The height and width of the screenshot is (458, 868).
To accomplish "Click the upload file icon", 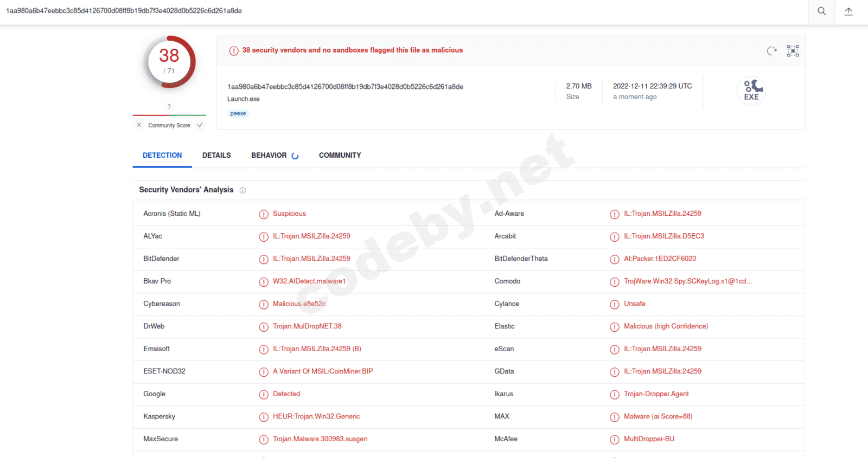I will tap(848, 11).
